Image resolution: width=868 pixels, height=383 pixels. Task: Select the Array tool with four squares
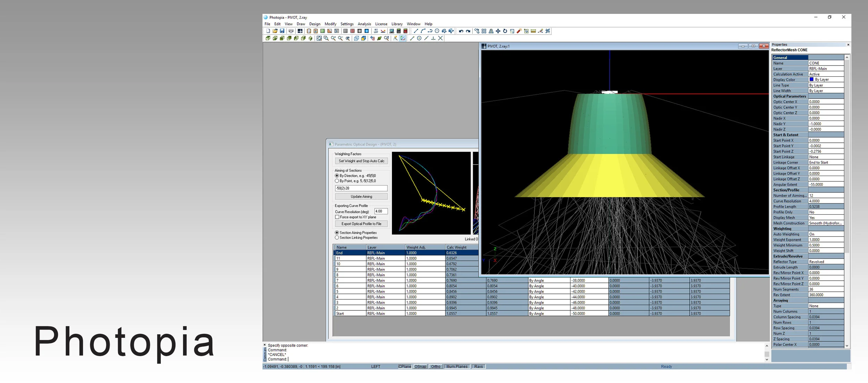pos(484,31)
